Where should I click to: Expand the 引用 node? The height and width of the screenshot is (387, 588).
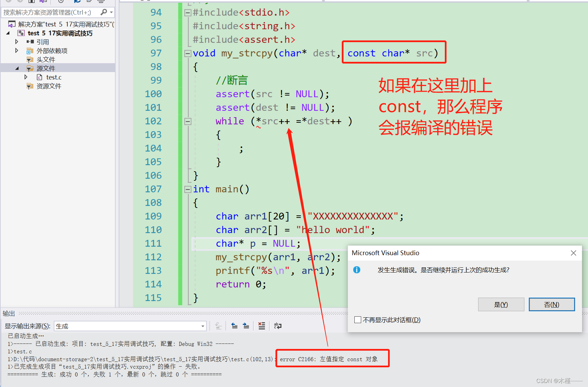pos(17,41)
